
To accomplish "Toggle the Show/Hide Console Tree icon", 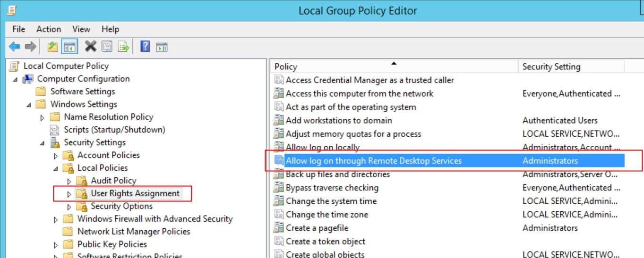I will [x=69, y=47].
